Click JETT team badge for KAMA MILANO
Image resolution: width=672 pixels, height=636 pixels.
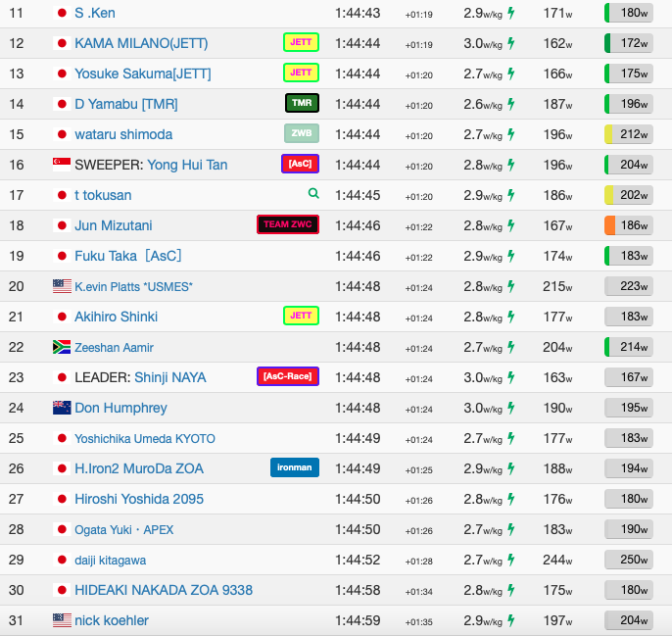(x=301, y=42)
